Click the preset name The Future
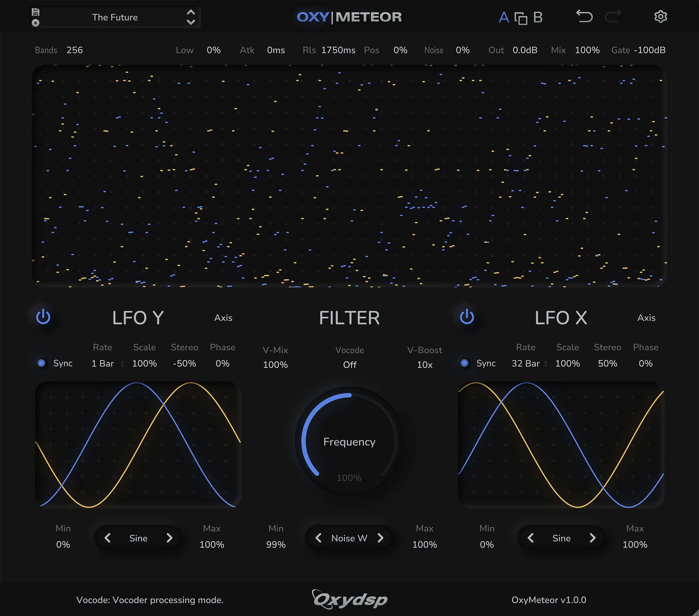 click(x=115, y=17)
